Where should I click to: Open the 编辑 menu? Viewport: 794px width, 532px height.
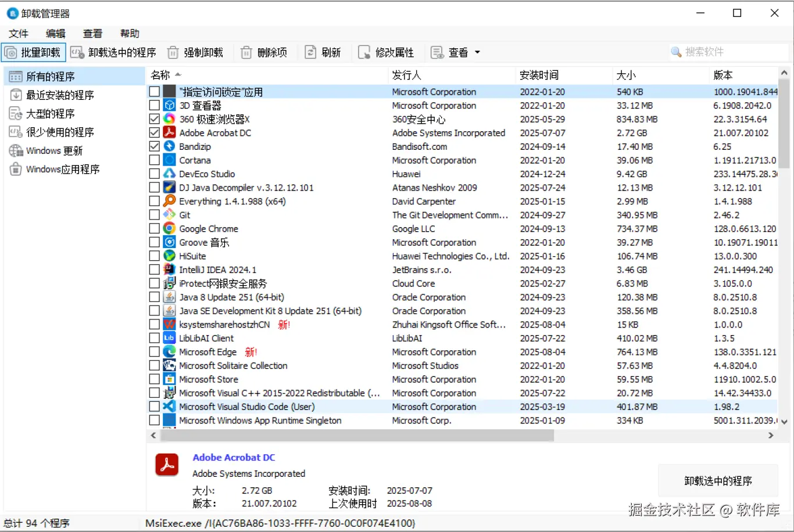(x=56, y=34)
